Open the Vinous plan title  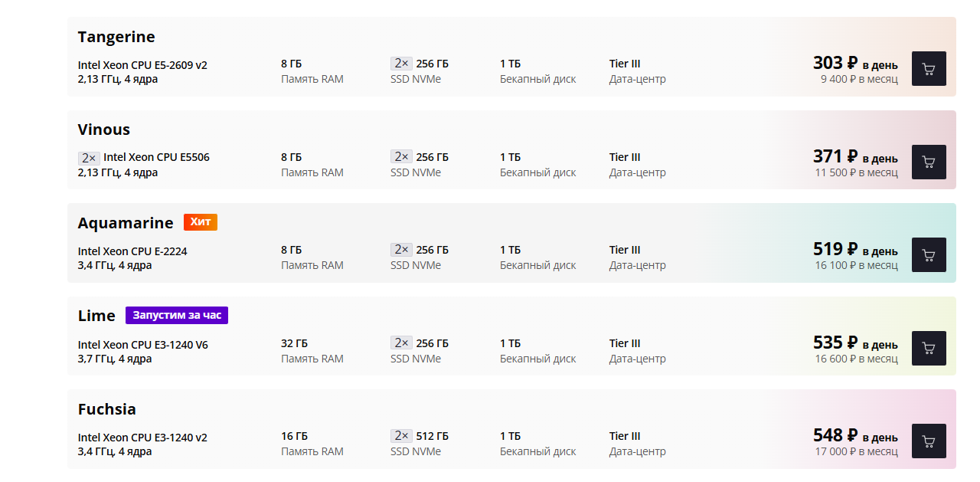[x=104, y=130]
